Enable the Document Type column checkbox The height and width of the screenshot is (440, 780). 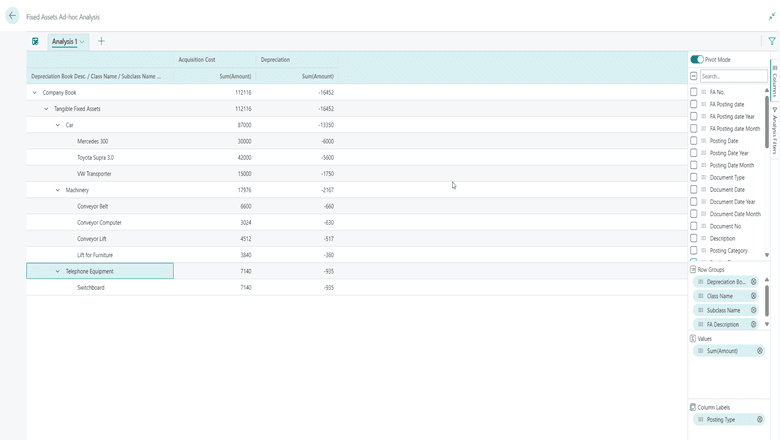click(694, 177)
